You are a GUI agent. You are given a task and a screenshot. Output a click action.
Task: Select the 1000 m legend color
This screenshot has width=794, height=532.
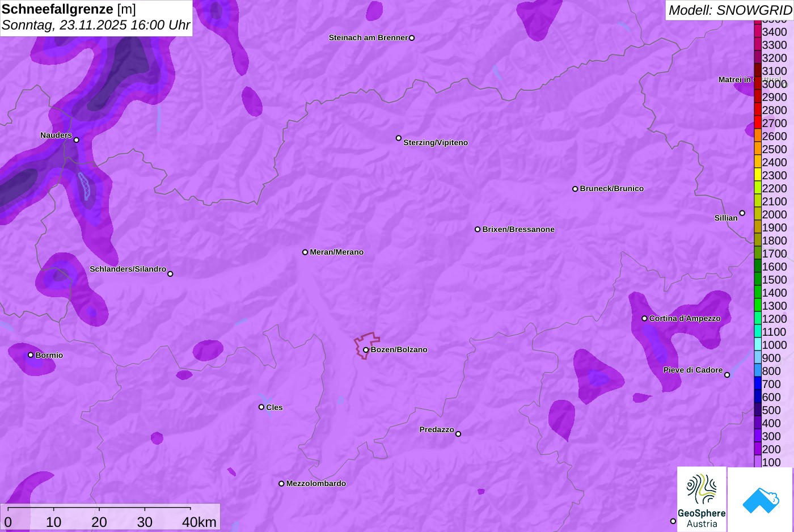pos(758,344)
